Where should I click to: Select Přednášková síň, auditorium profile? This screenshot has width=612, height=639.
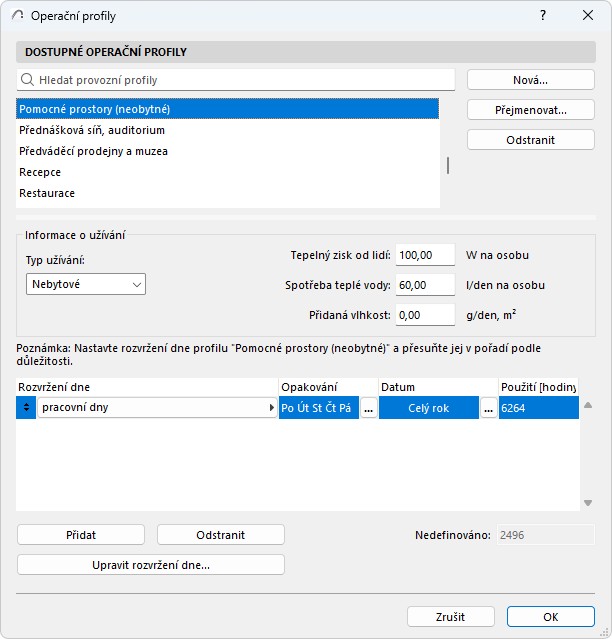(x=228, y=130)
